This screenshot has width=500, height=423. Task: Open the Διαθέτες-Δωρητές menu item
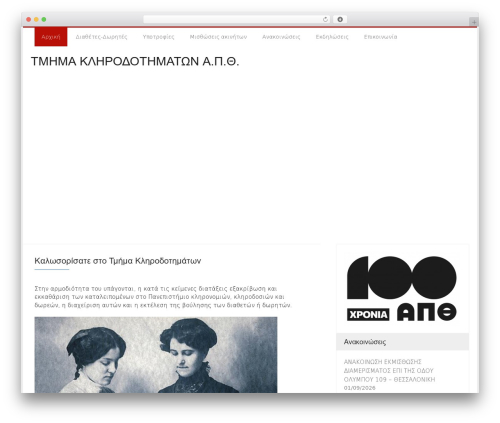click(101, 37)
